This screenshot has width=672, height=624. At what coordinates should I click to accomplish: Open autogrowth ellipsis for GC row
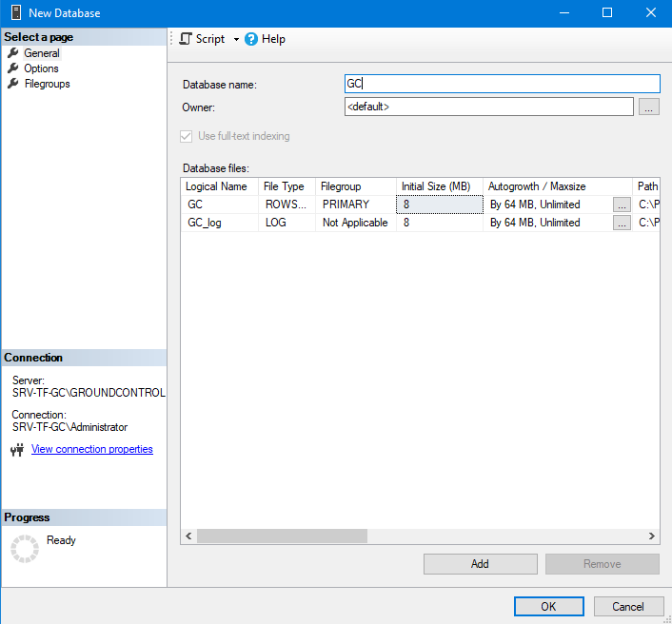[x=621, y=205]
